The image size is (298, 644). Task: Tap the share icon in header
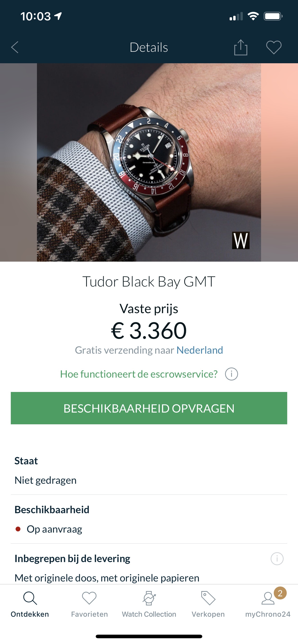[x=241, y=47]
